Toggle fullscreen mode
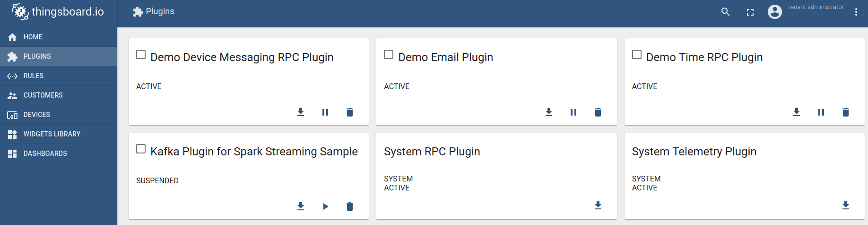 click(x=750, y=12)
